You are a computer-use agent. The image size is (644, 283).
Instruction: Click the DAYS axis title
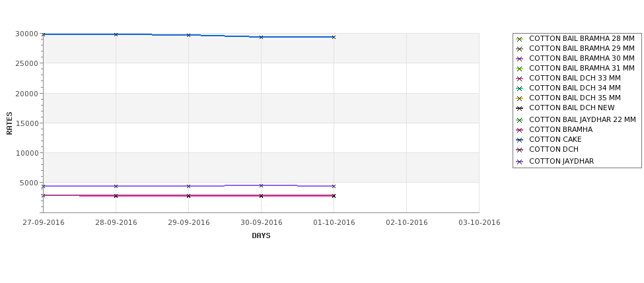[261, 236]
